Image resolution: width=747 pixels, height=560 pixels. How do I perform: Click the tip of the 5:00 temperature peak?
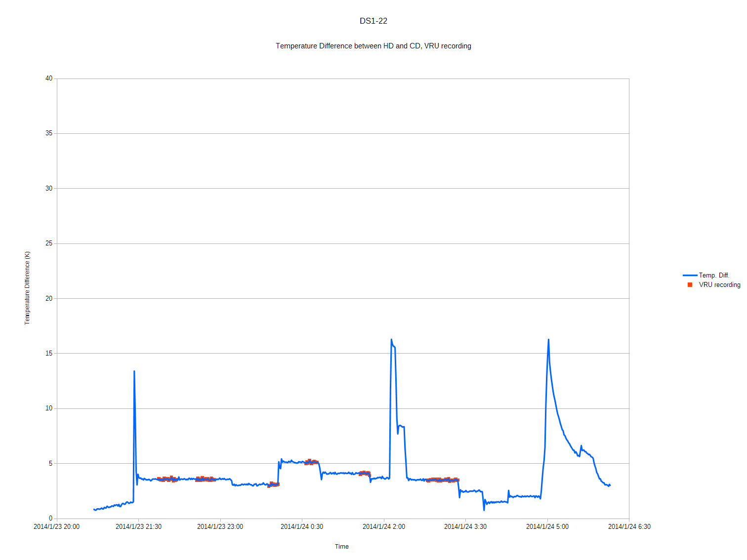(548, 340)
